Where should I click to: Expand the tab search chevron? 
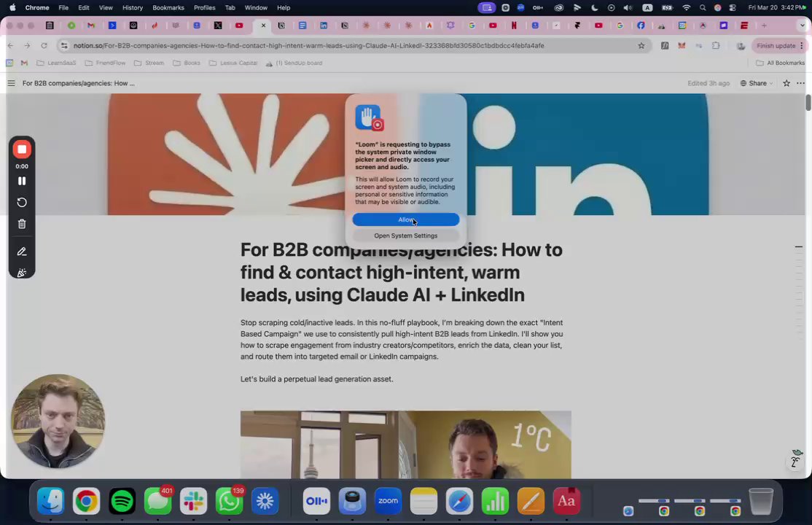click(803, 26)
